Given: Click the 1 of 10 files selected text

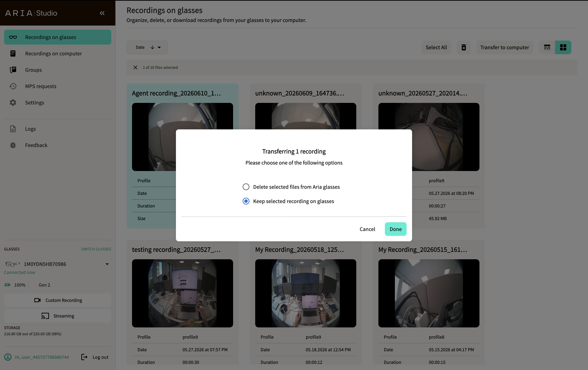Looking at the screenshot, I should pos(160,67).
